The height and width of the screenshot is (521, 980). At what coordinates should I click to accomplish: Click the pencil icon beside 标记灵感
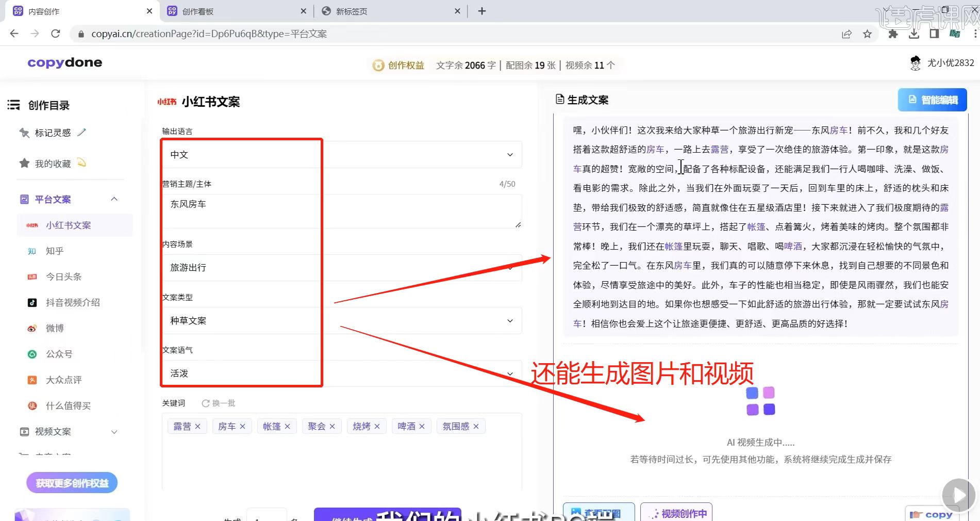[81, 133]
